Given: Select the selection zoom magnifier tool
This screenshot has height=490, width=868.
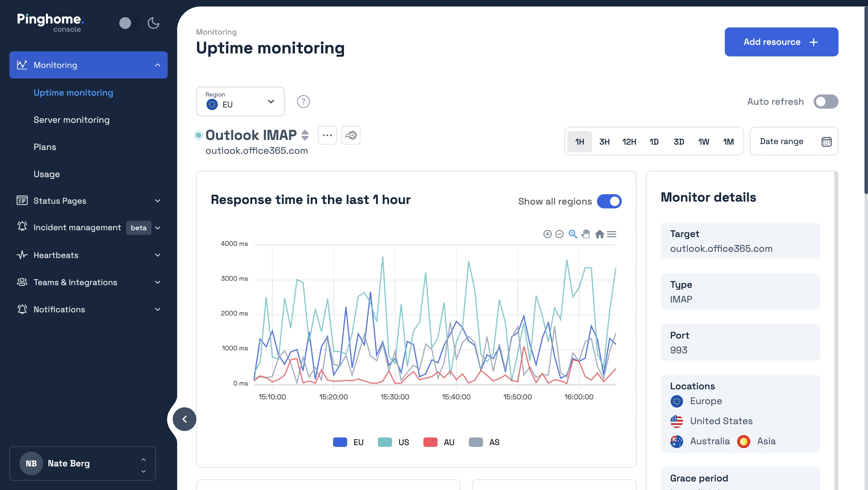Looking at the screenshot, I should click(573, 233).
